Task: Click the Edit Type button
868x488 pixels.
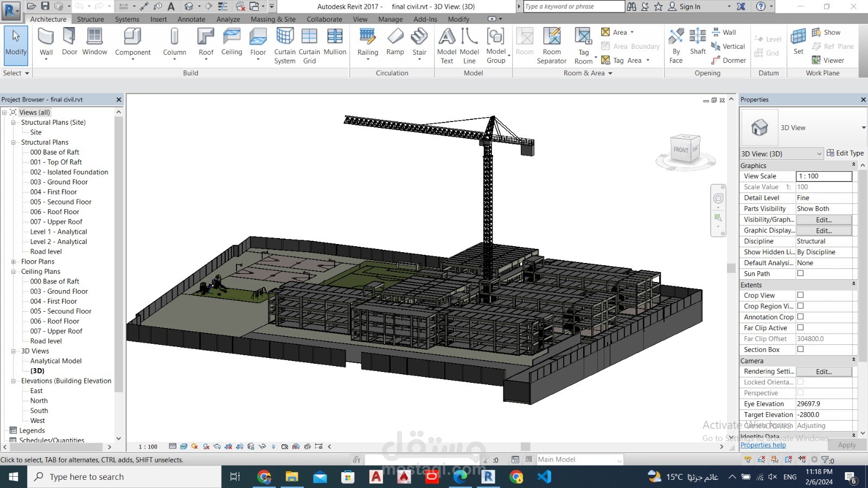Action: [845, 153]
